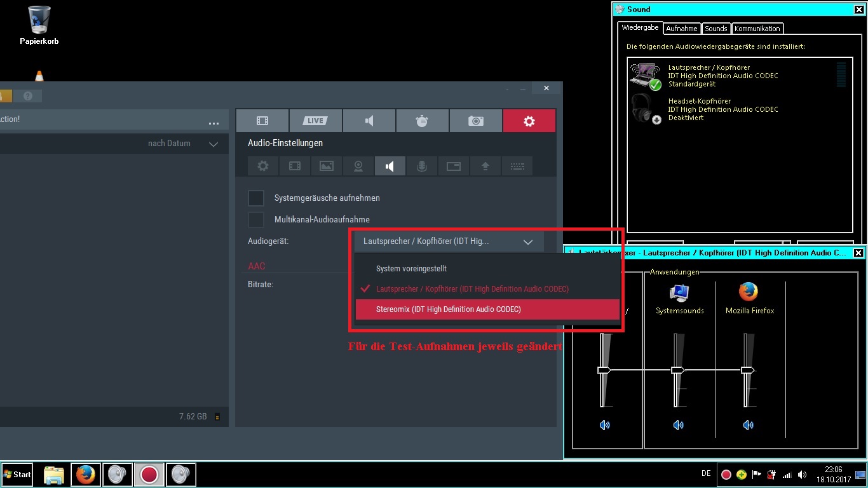Image resolution: width=868 pixels, height=488 pixels.
Task: Click the DE language indicator
Action: 706,474
